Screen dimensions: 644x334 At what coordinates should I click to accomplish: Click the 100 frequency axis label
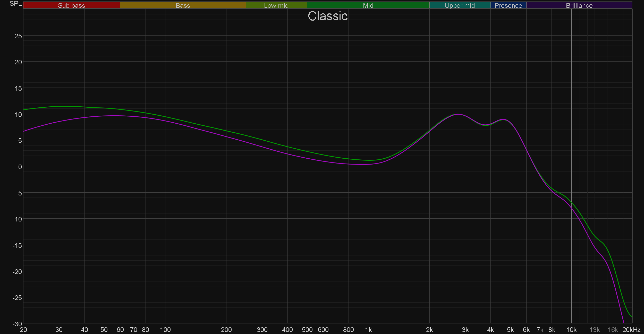point(165,330)
